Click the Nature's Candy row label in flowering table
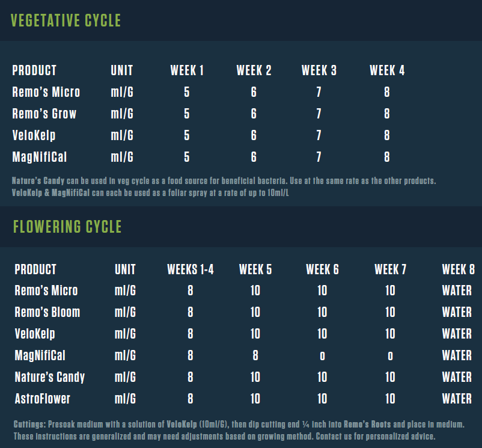The width and height of the screenshot is (482, 448). 49,377
